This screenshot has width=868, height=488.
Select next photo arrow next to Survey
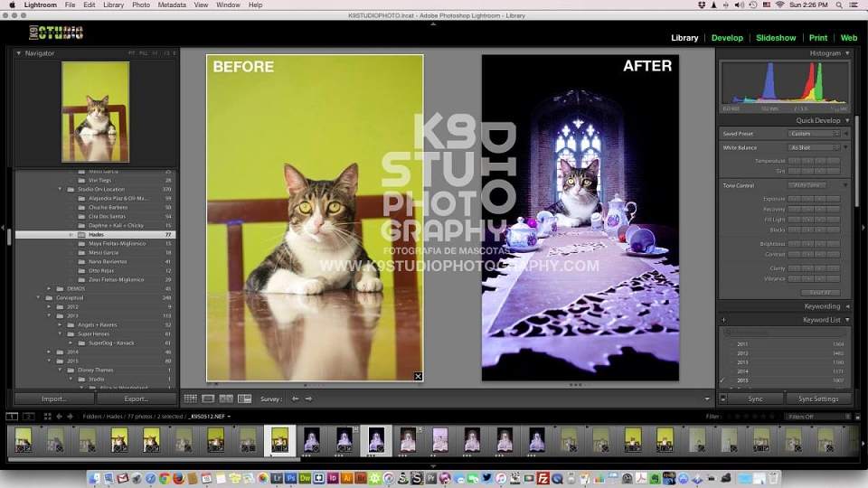pos(308,399)
